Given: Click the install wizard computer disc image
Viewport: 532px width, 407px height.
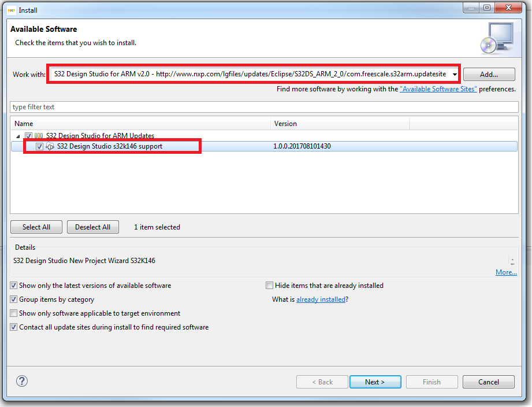Looking at the screenshot, I should 497,38.
